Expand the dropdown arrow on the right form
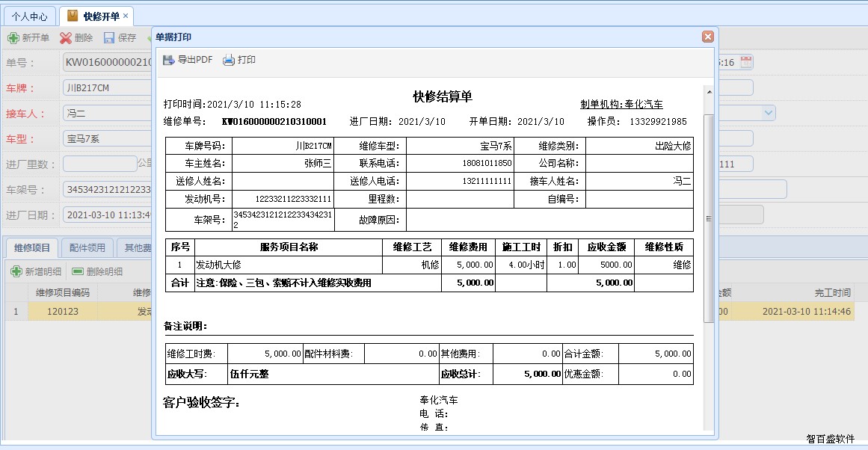Screen dimensions: 868x450 769,113
